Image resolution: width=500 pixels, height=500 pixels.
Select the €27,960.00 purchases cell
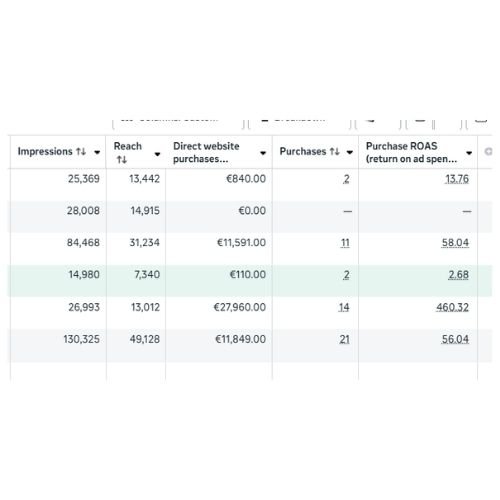point(240,307)
